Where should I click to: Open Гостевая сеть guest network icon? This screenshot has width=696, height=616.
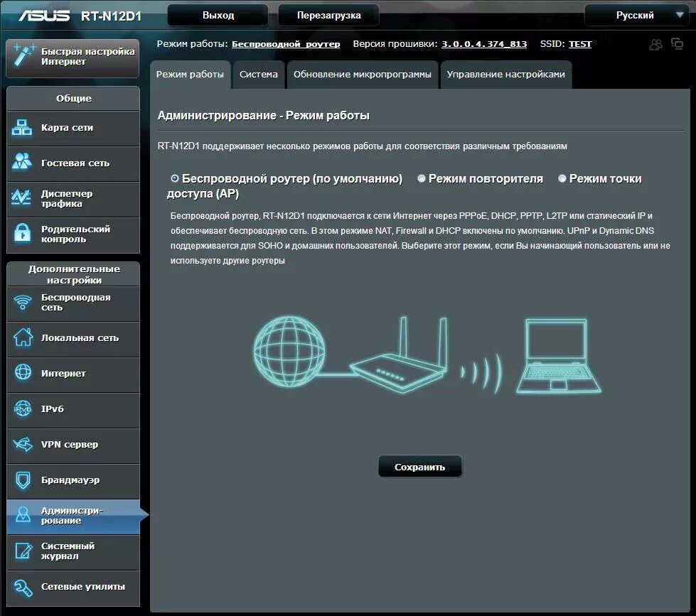point(22,161)
